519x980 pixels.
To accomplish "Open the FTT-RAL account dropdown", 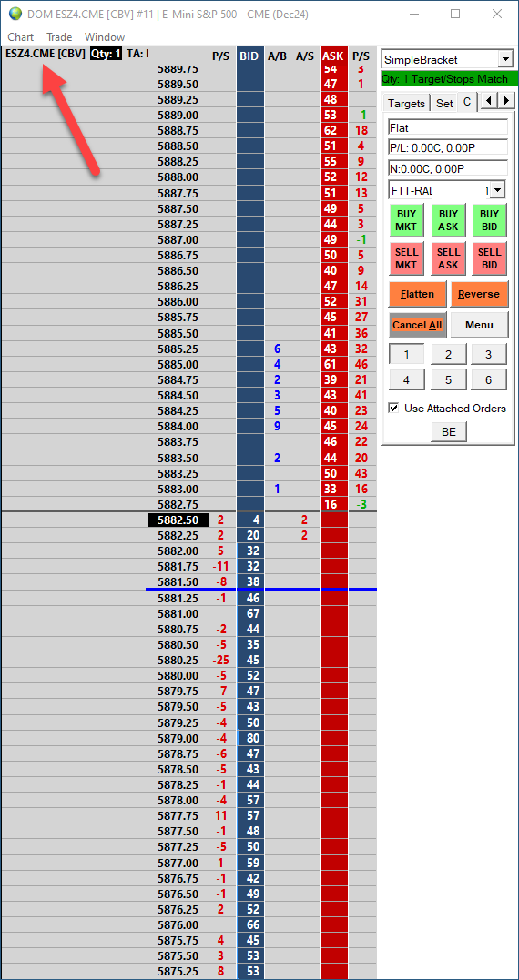I will tap(497, 190).
